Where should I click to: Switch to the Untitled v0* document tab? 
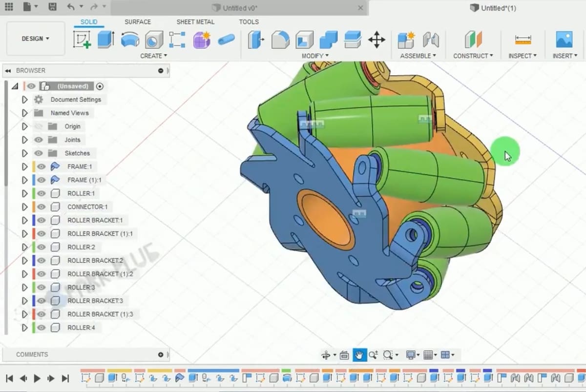(x=239, y=8)
